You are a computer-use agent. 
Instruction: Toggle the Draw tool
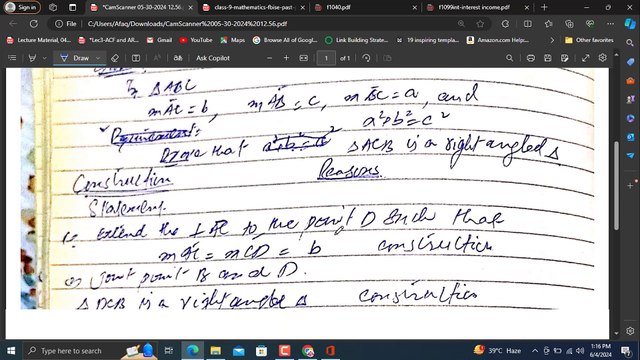[x=75, y=58]
